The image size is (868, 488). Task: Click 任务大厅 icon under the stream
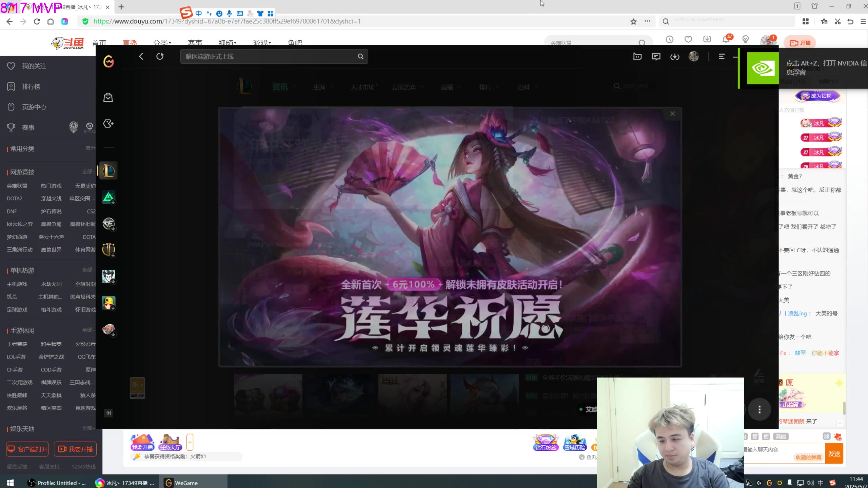(170, 442)
